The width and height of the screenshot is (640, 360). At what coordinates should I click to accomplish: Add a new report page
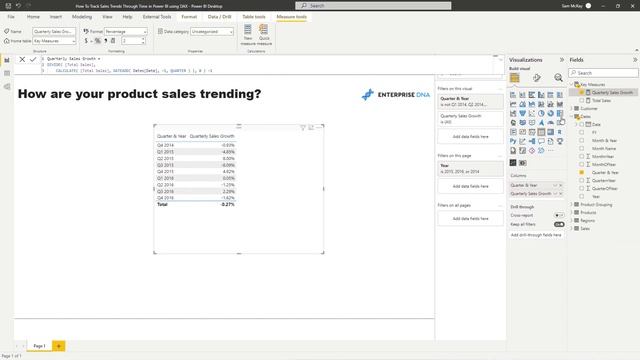[58, 346]
